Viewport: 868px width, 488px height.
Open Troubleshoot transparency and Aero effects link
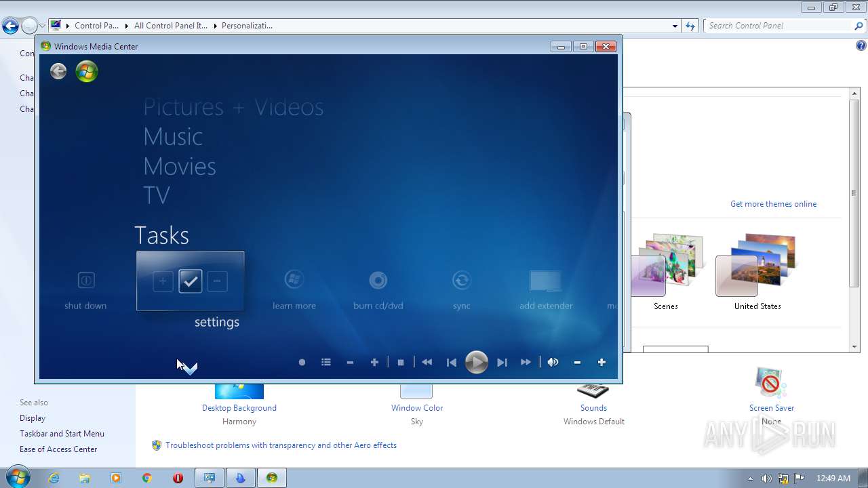coord(281,445)
